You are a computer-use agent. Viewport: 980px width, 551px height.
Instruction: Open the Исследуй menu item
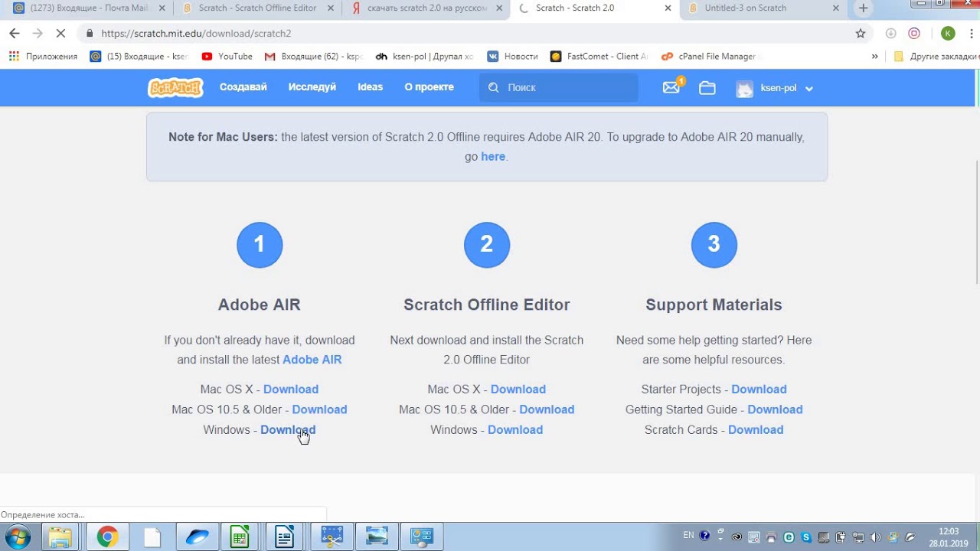pyautogui.click(x=312, y=87)
